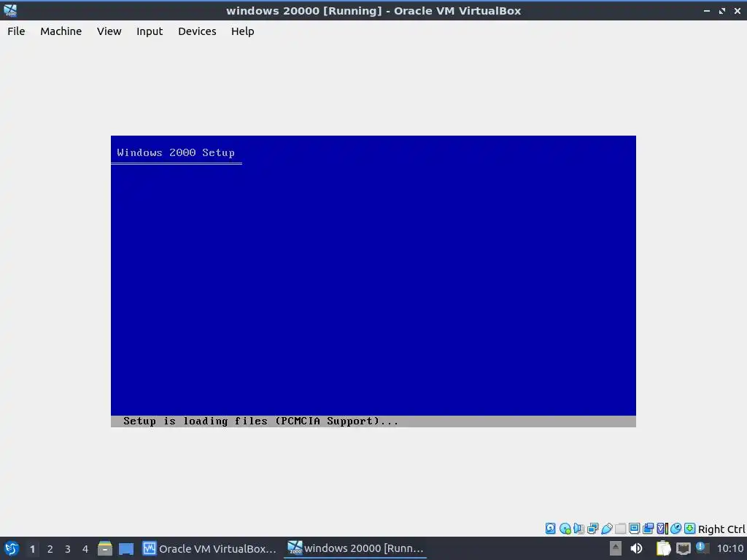747x560 pixels.
Task: Open the Devices menu
Action: 197,31
